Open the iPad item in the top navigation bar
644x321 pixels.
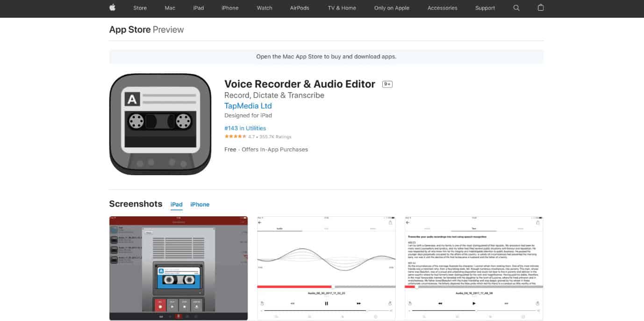pyautogui.click(x=199, y=8)
